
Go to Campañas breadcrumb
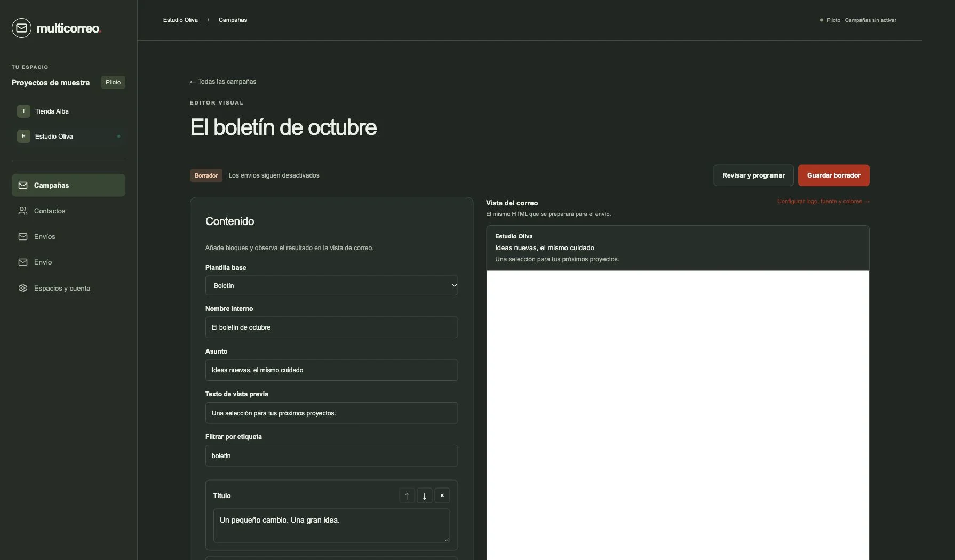pyautogui.click(x=233, y=20)
